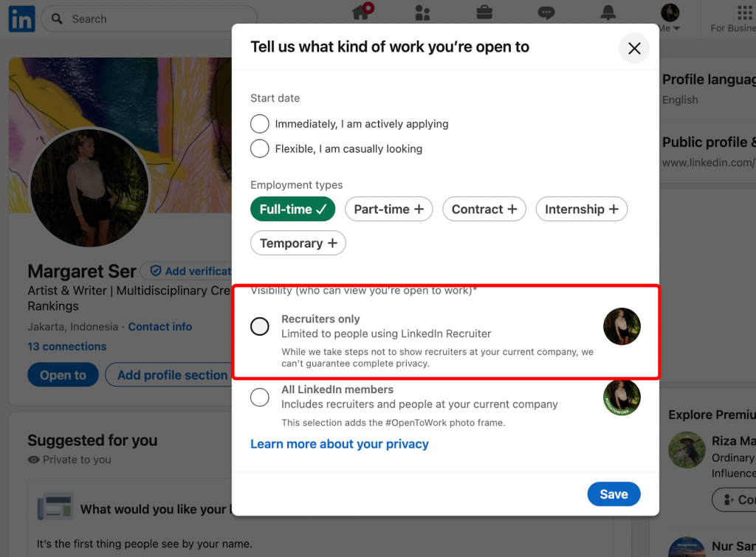
Task: Open the Home icon in navbar
Action: pyautogui.click(x=361, y=13)
